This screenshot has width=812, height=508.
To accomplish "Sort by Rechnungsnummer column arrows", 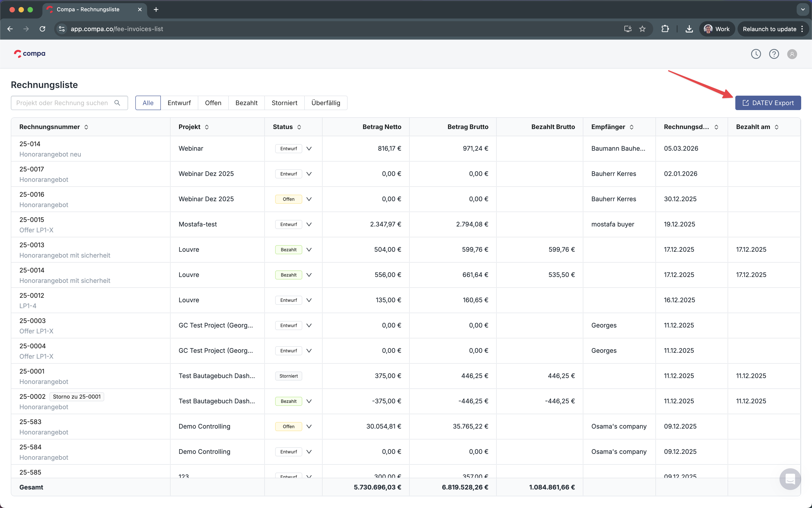I will point(86,127).
